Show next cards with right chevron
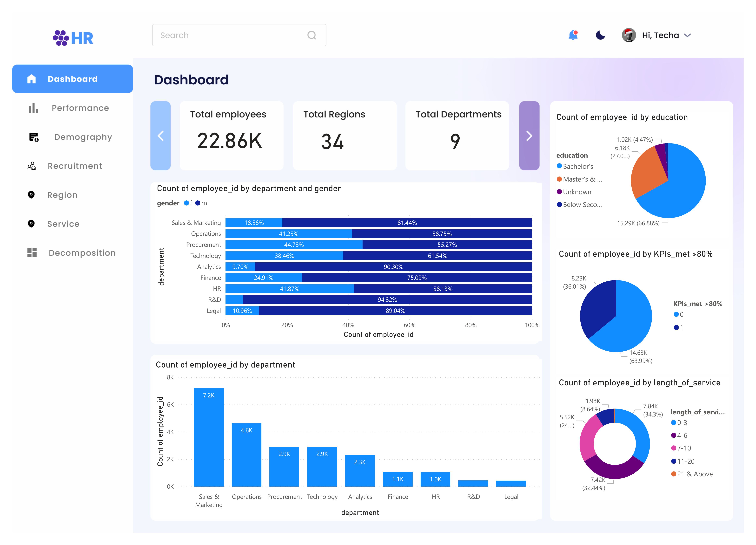Viewport: 756px width, 545px height. (x=529, y=136)
